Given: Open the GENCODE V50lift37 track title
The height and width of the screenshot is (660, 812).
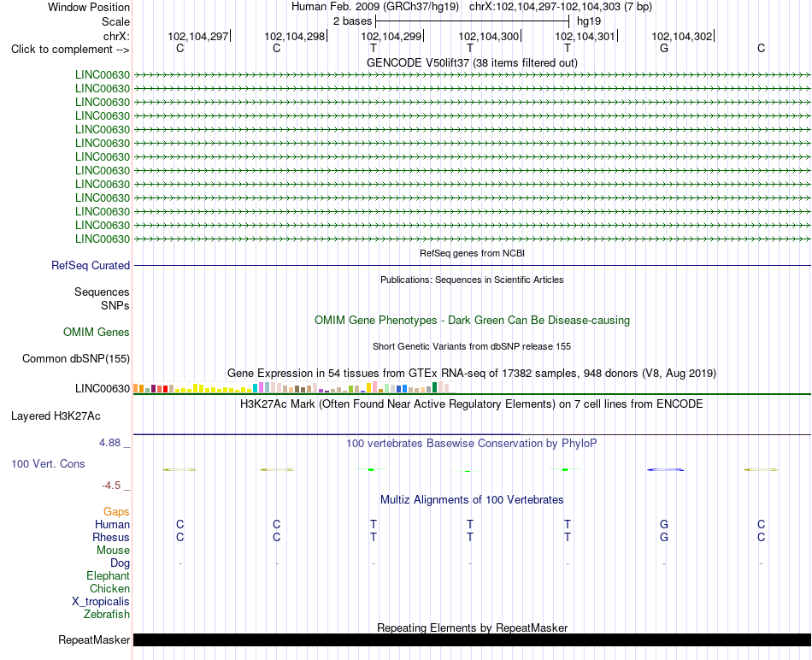Looking at the screenshot, I should click(472, 62).
